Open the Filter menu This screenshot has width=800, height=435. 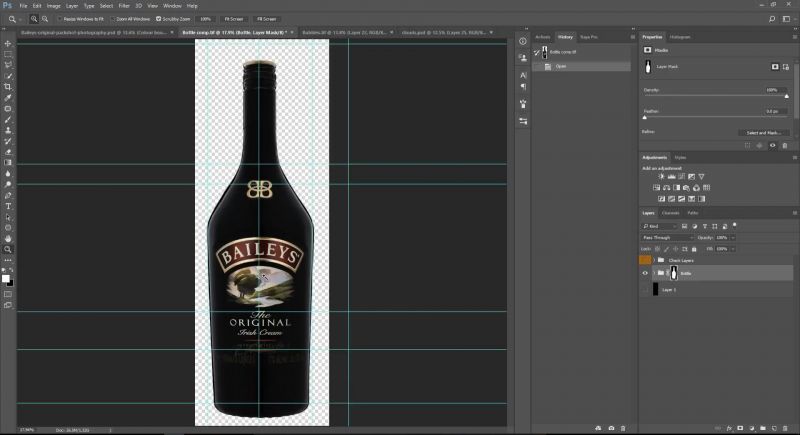click(x=124, y=6)
